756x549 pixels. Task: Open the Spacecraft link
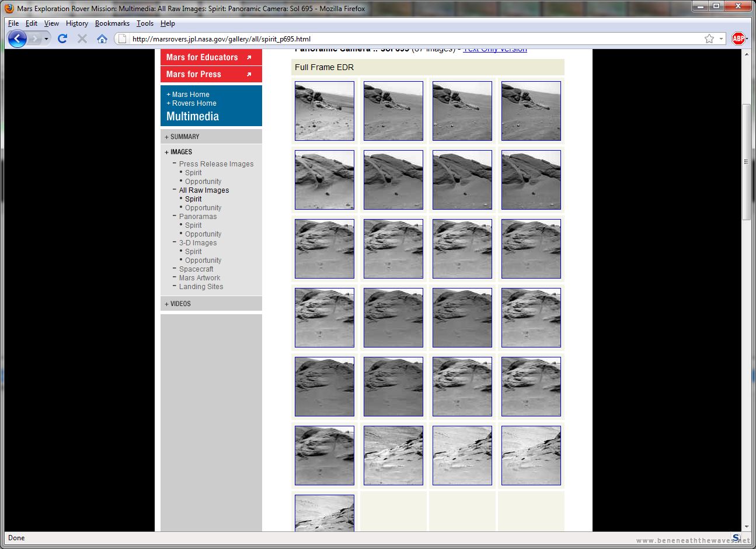(196, 269)
